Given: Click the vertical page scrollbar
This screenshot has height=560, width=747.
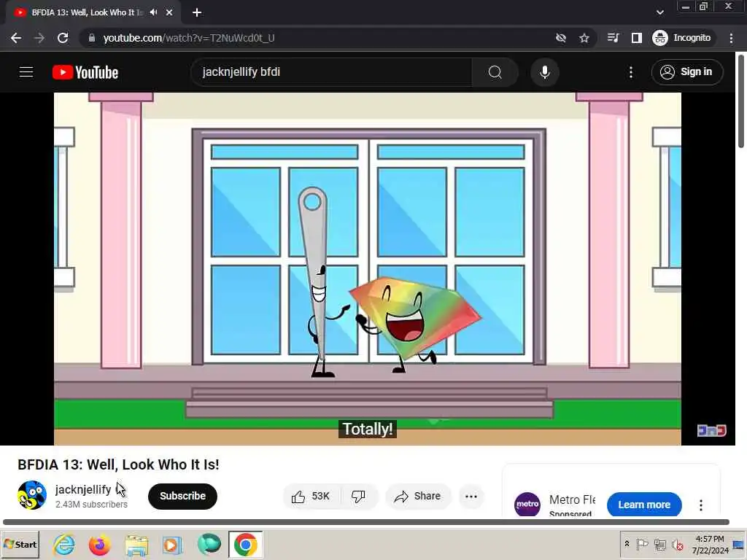Looking at the screenshot, I should coord(741,101).
